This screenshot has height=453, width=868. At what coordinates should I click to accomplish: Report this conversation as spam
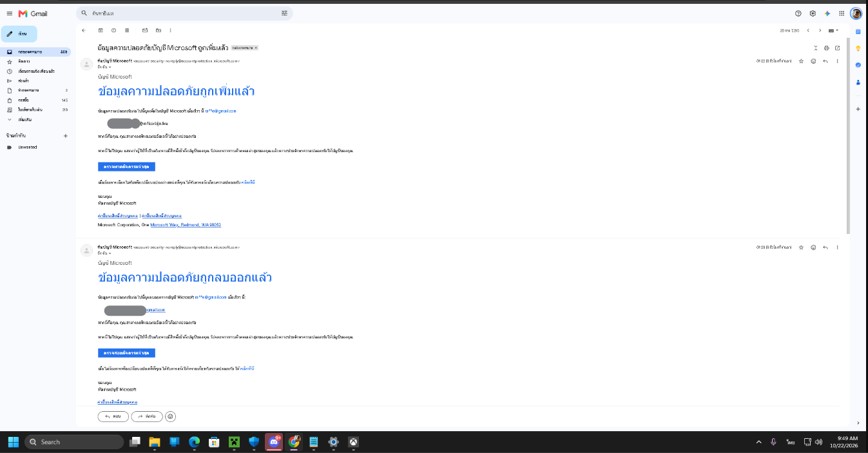click(113, 30)
